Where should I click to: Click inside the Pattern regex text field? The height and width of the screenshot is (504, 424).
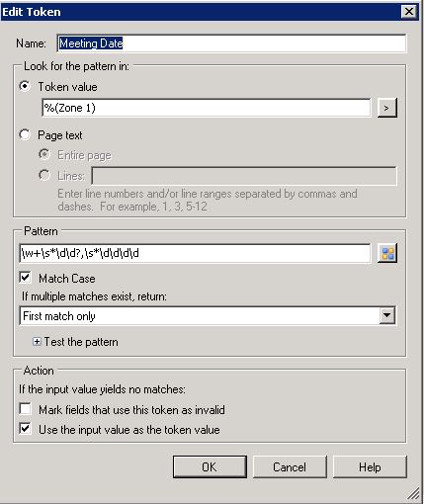(195, 253)
